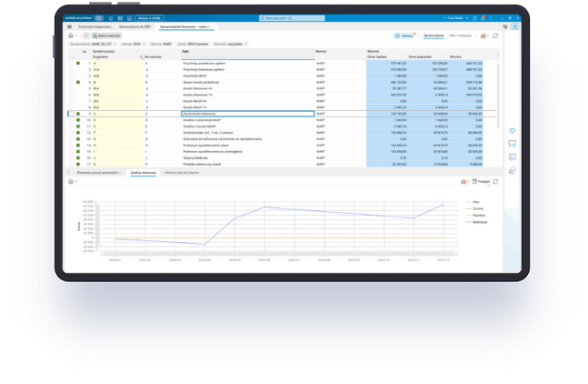
Task: Click the print icon in upper toolbar
Action: pyautogui.click(x=71, y=35)
